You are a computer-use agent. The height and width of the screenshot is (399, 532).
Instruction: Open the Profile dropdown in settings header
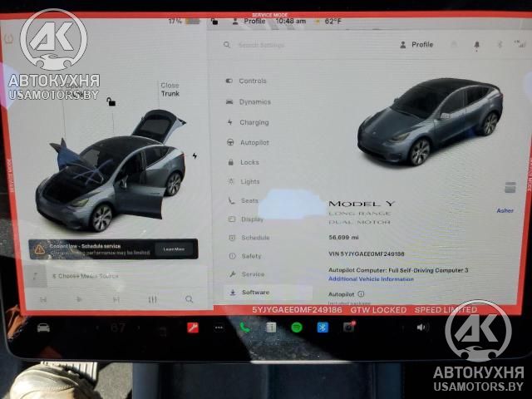tap(417, 45)
